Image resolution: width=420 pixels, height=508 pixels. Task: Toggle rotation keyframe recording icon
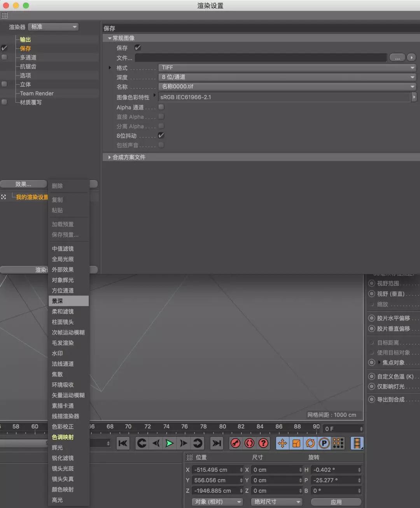point(310,443)
